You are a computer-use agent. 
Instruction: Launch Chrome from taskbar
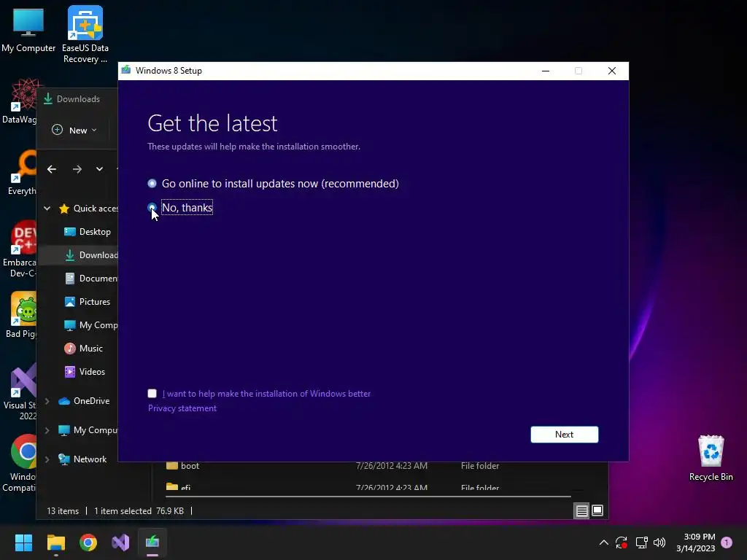click(x=88, y=542)
